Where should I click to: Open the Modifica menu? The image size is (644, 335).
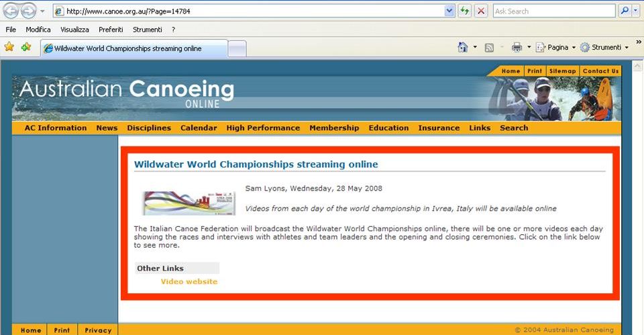click(38, 30)
